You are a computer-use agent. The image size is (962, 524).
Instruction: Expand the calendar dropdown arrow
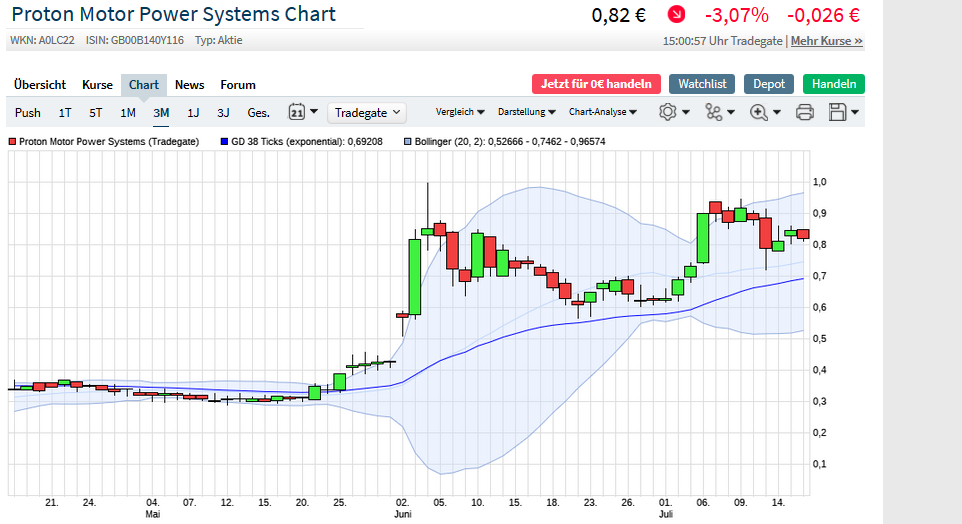click(x=314, y=112)
